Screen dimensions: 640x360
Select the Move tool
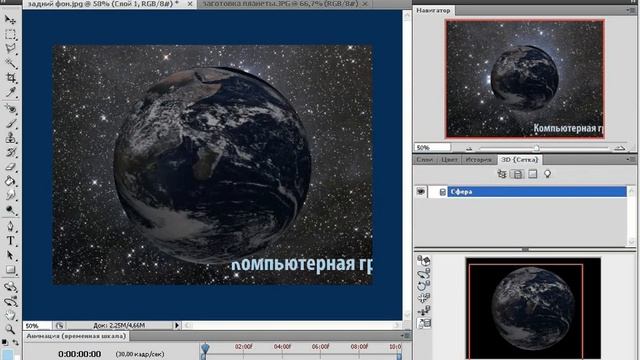[10, 20]
